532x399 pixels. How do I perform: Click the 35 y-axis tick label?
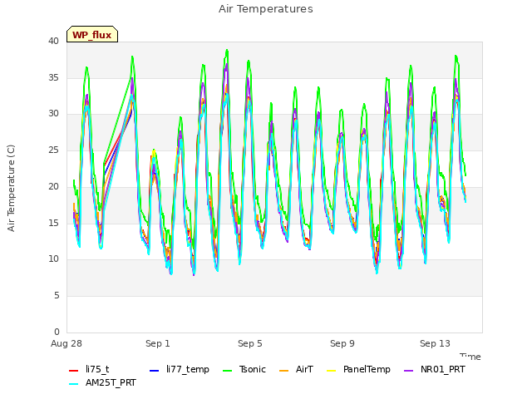tap(53, 77)
